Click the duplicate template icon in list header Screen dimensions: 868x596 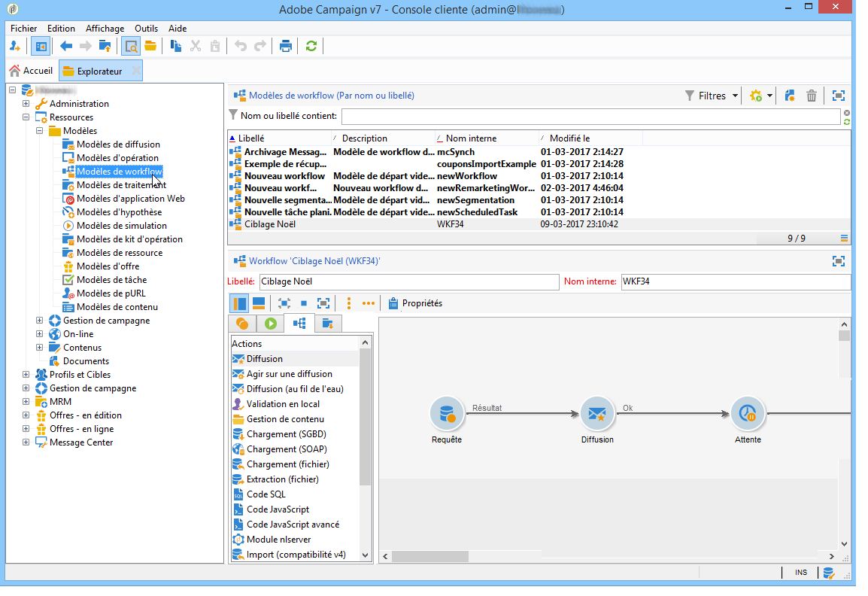[x=790, y=96]
